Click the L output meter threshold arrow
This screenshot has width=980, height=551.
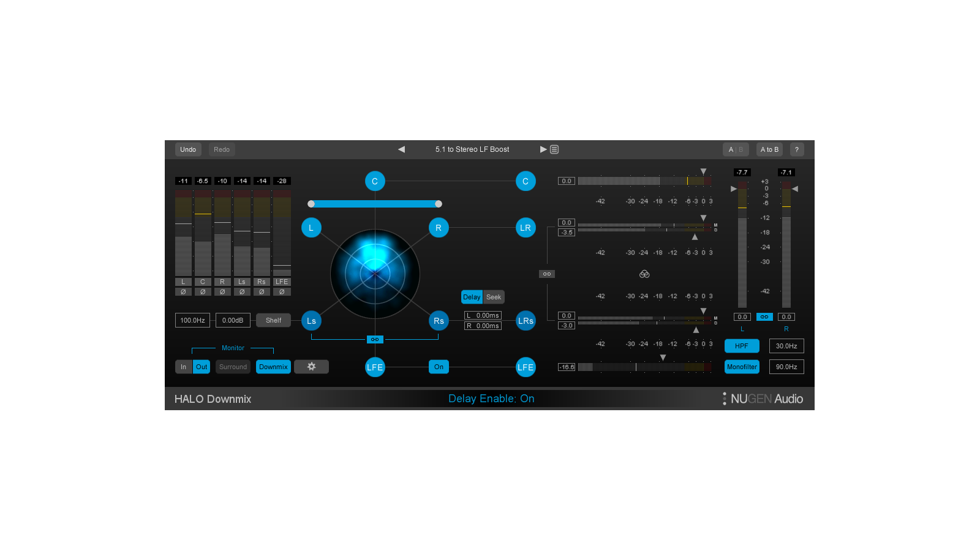(x=733, y=189)
